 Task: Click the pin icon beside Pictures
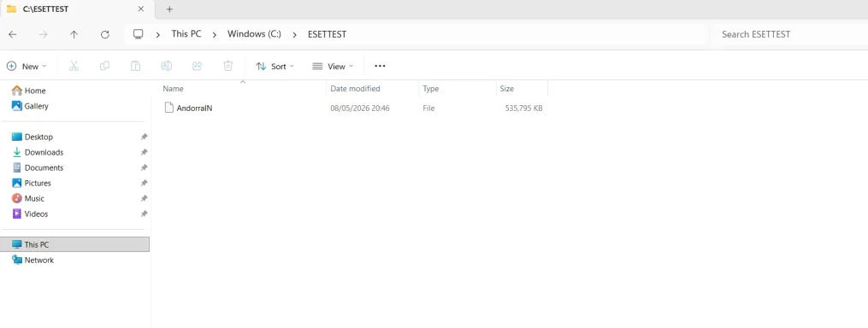click(144, 183)
